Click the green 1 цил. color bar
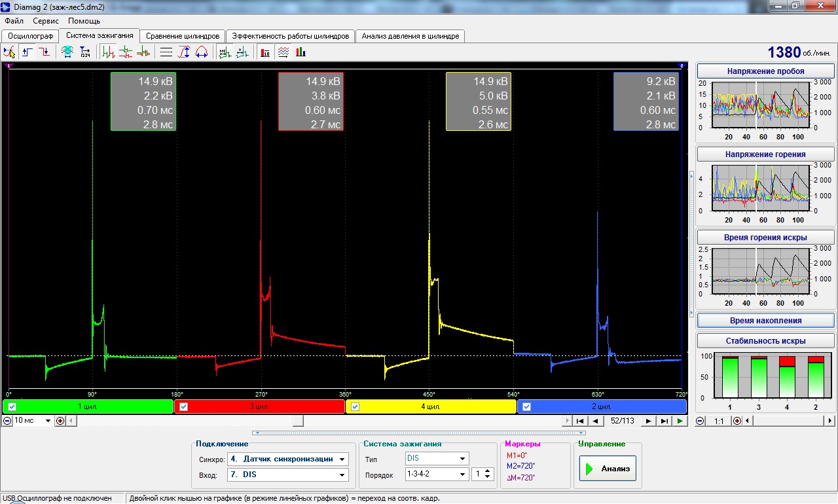 88,406
